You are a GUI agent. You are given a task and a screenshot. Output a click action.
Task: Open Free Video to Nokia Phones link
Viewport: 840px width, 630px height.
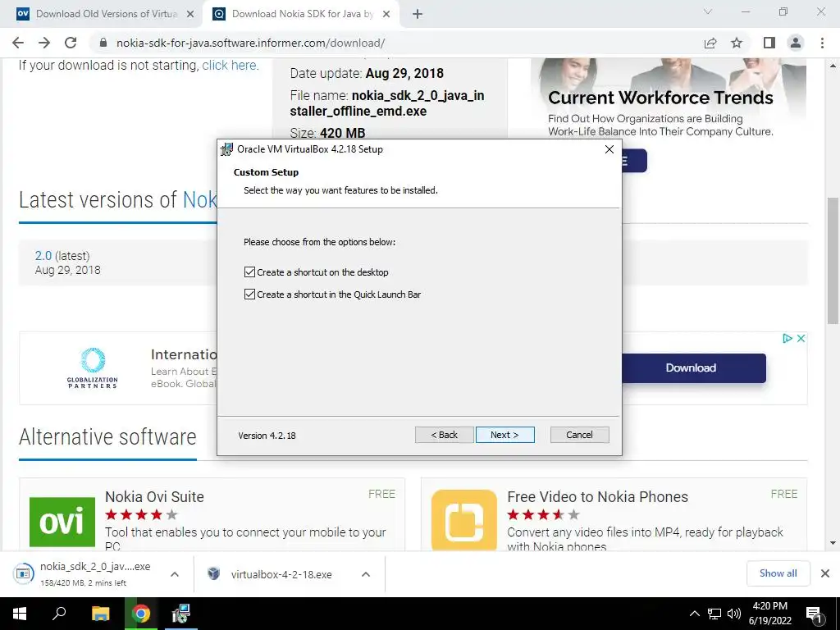pos(597,496)
